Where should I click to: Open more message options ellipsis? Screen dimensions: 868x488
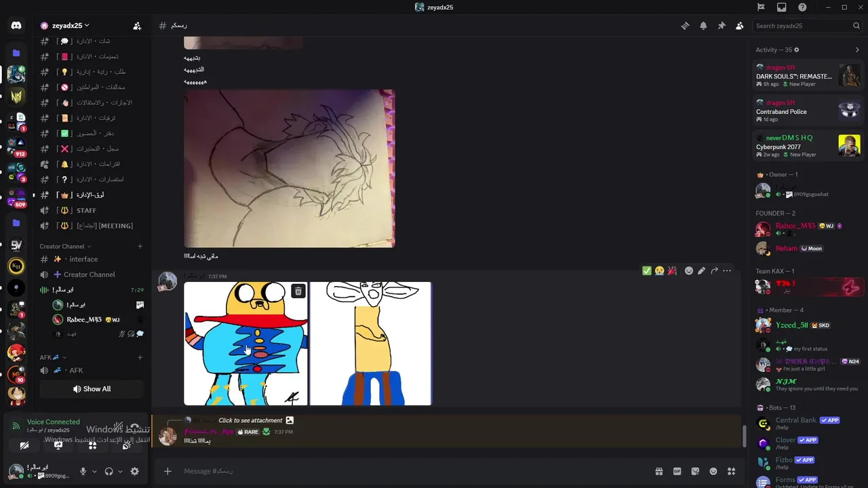click(727, 270)
